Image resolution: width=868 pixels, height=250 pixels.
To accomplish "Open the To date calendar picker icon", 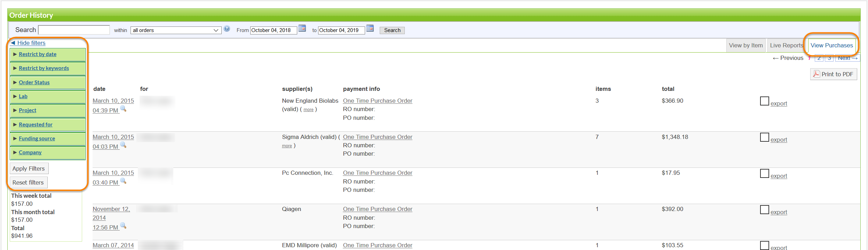I will pyautogui.click(x=370, y=29).
